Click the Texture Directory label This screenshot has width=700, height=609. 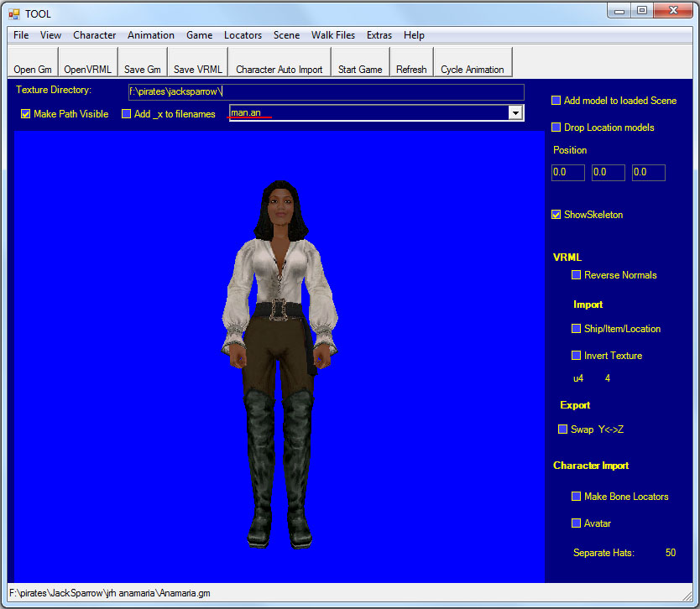pyautogui.click(x=54, y=90)
